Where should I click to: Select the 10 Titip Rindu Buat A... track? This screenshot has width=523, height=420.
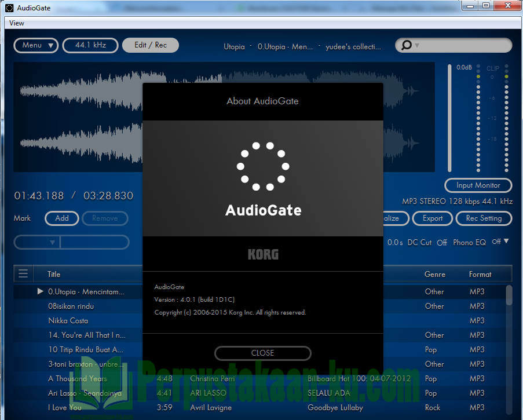[86, 349]
